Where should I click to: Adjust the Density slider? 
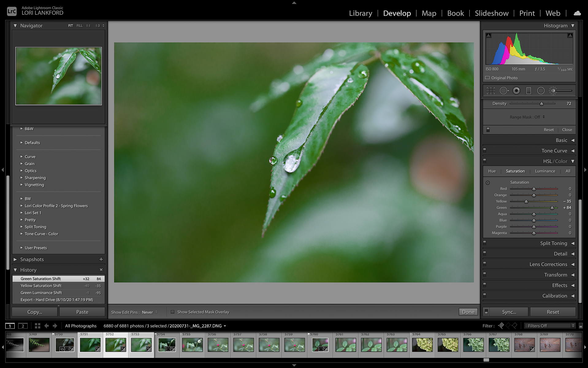click(541, 104)
